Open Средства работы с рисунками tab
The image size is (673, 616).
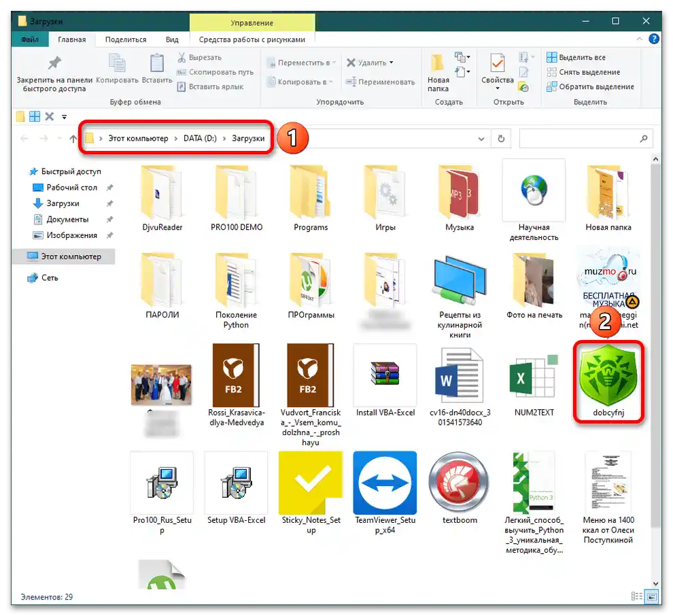(x=252, y=39)
